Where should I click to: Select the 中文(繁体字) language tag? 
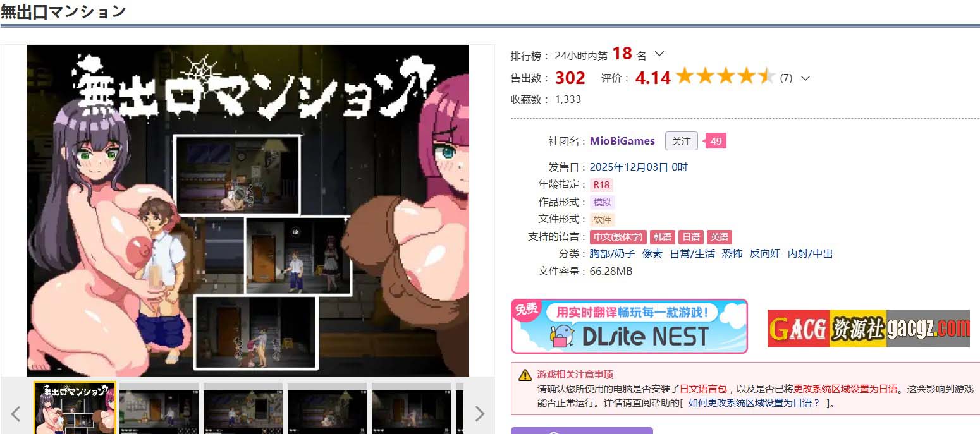[x=618, y=237]
